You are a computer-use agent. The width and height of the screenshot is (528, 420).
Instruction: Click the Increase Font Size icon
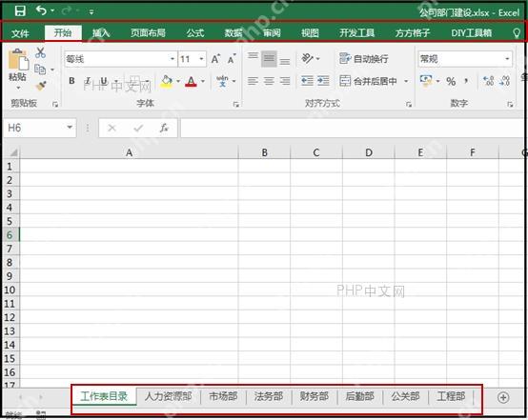pos(215,59)
